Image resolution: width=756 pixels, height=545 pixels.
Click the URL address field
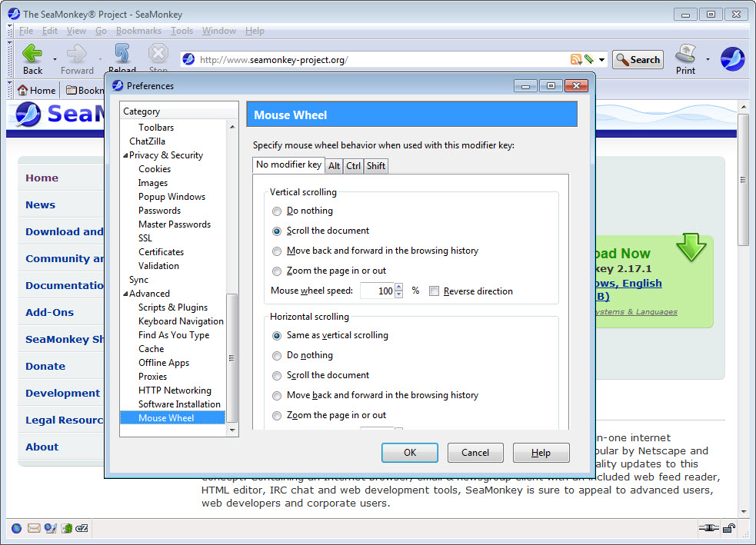click(383, 60)
